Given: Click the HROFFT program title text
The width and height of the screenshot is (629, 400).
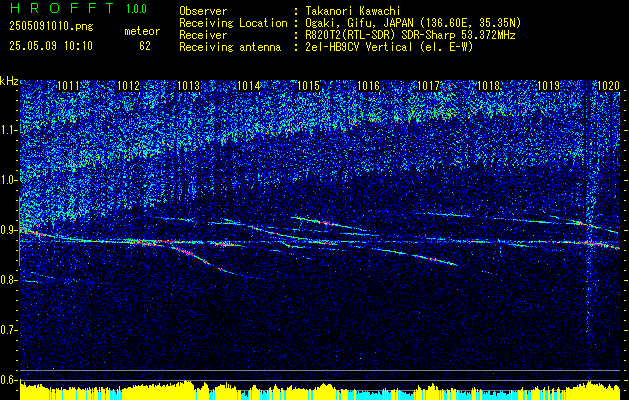Looking at the screenshot, I should click(62, 8).
